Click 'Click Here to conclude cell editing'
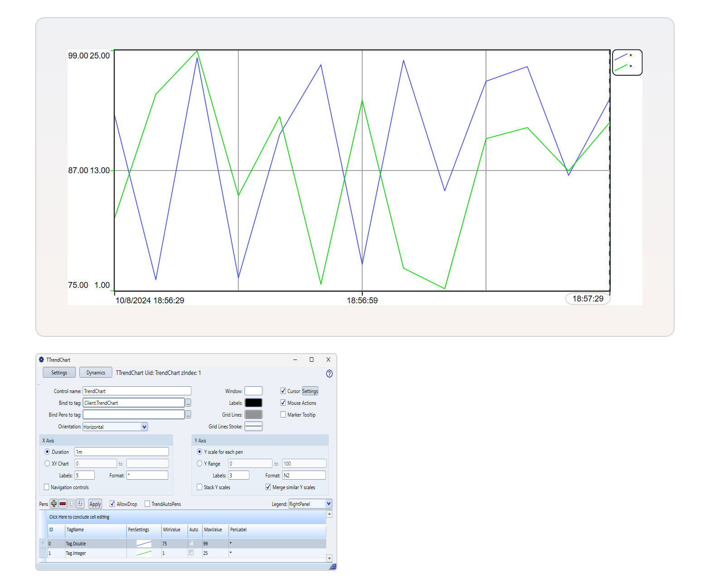The height and width of the screenshot is (588, 710). point(79,517)
